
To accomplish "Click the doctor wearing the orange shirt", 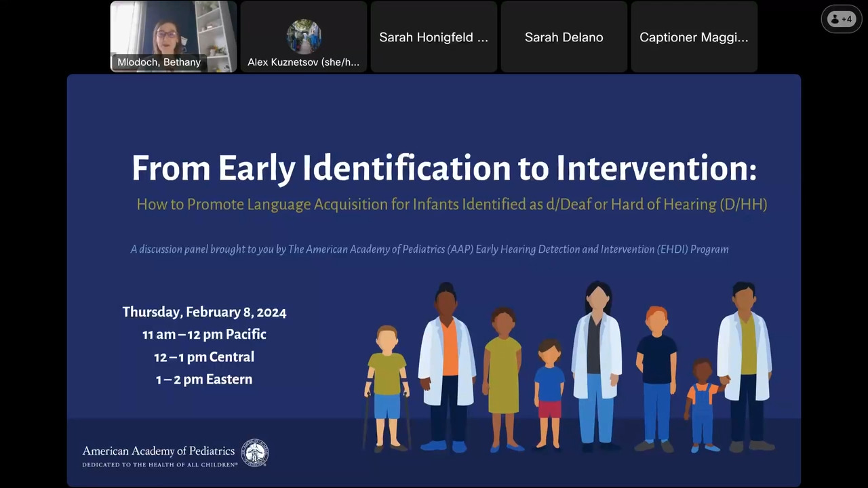I will pyautogui.click(x=446, y=366).
